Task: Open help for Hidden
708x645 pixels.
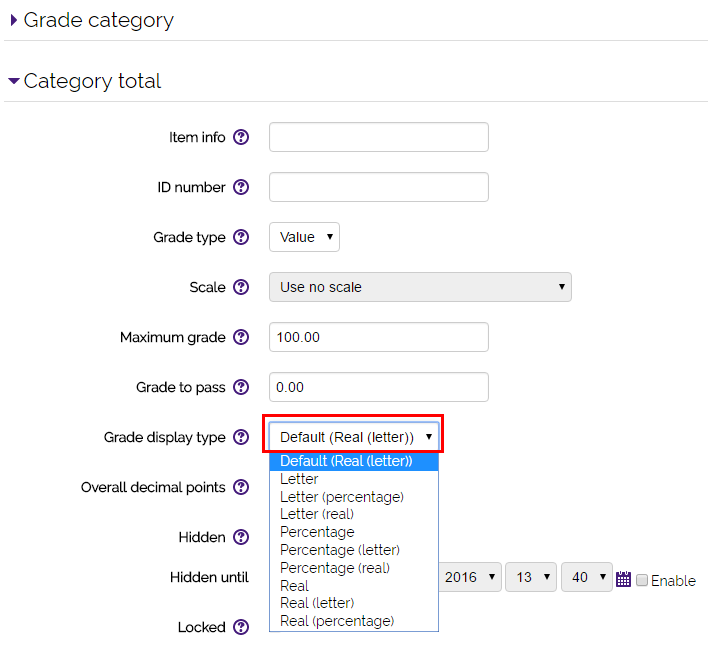Action: point(241,537)
